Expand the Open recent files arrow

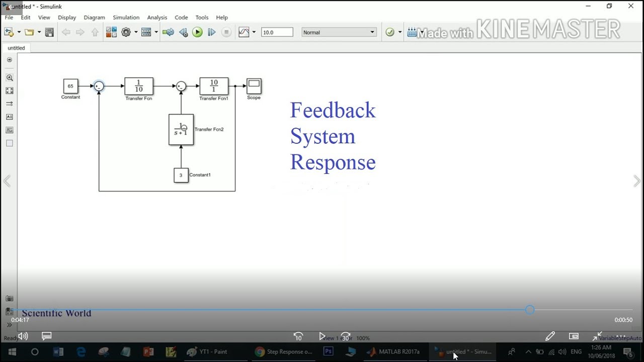click(x=39, y=32)
